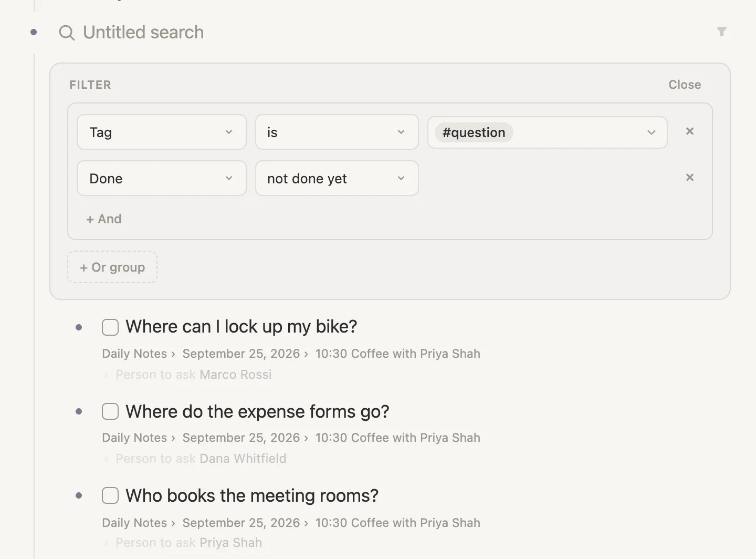
Task: Click the bullet next to Untitled search
Action: [x=34, y=32]
